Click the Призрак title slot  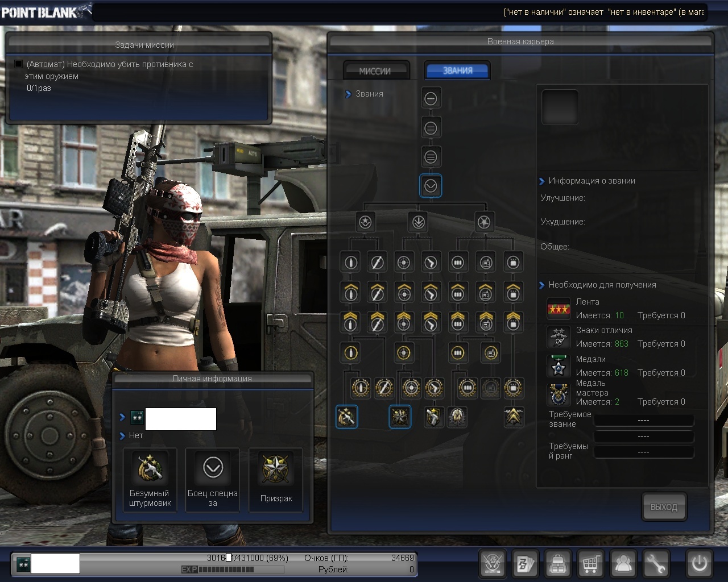[276, 479]
